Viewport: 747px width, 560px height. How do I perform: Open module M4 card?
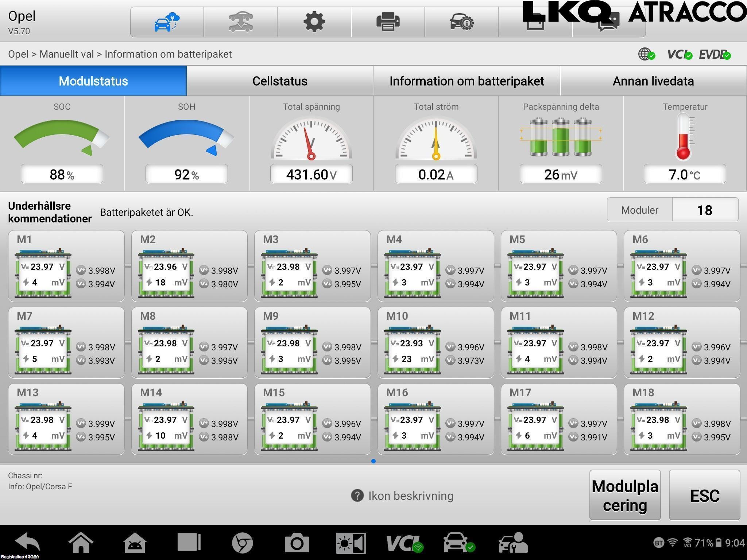(436, 266)
